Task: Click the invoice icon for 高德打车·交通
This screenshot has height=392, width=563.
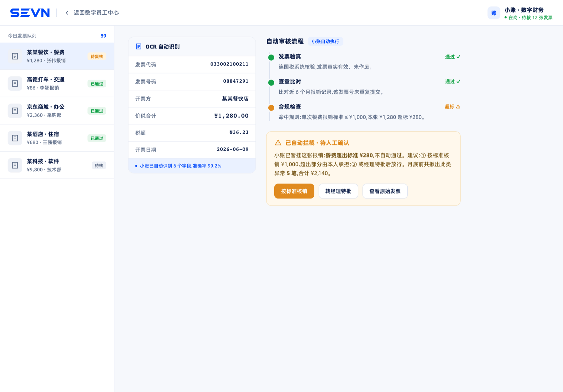Action: click(x=15, y=83)
